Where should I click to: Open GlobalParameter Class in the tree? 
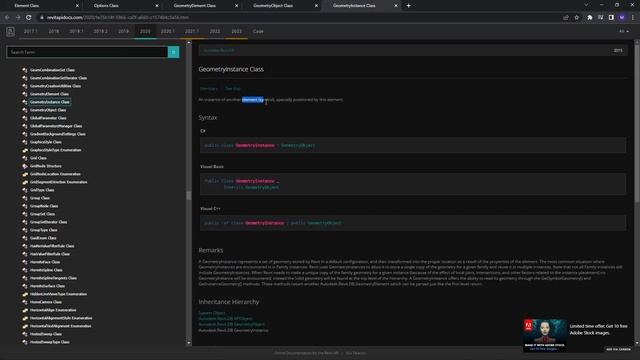tap(48, 118)
